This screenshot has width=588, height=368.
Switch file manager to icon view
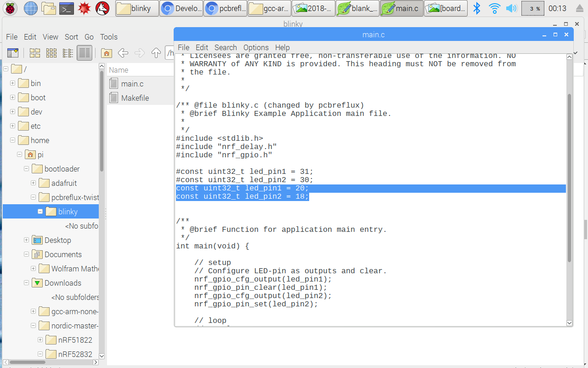34,53
